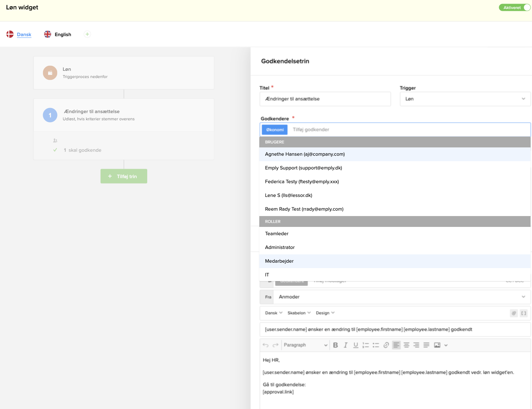Add a new language with plus button
532x409 pixels.
point(87,34)
